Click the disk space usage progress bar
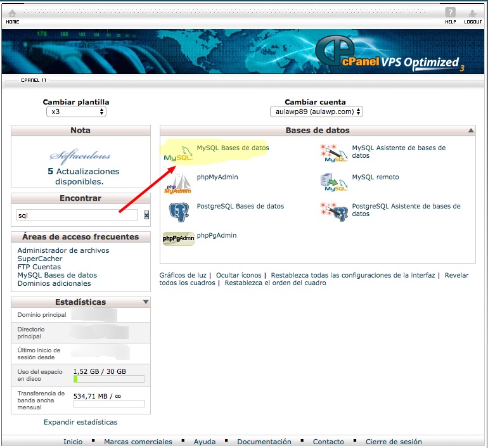Screen dimensions: 488x448 [109, 379]
